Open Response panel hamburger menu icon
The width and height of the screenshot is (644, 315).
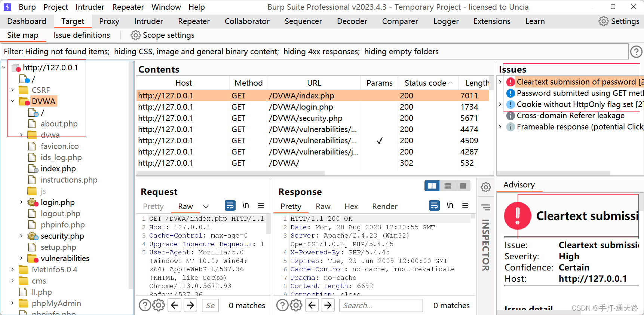465,205
